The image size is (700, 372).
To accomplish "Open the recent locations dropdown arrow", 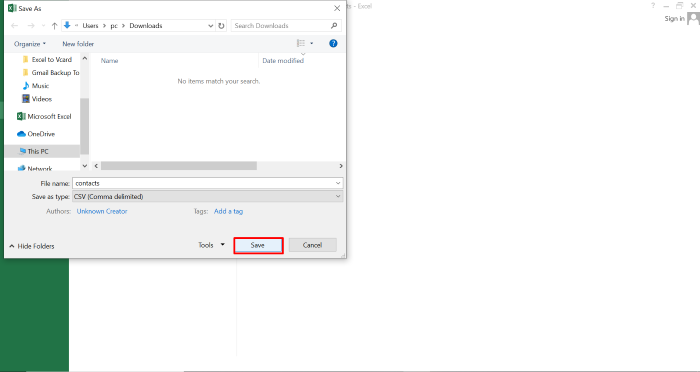I will click(43, 26).
